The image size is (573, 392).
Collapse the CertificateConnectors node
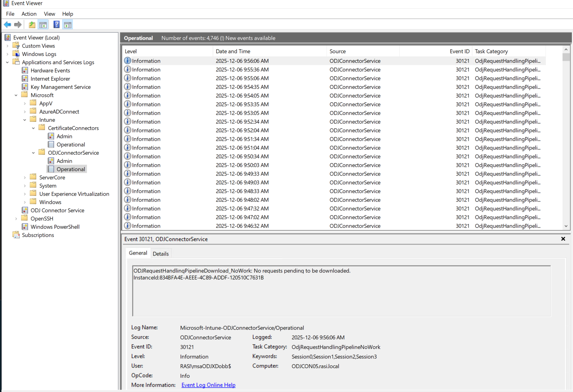coord(33,128)
